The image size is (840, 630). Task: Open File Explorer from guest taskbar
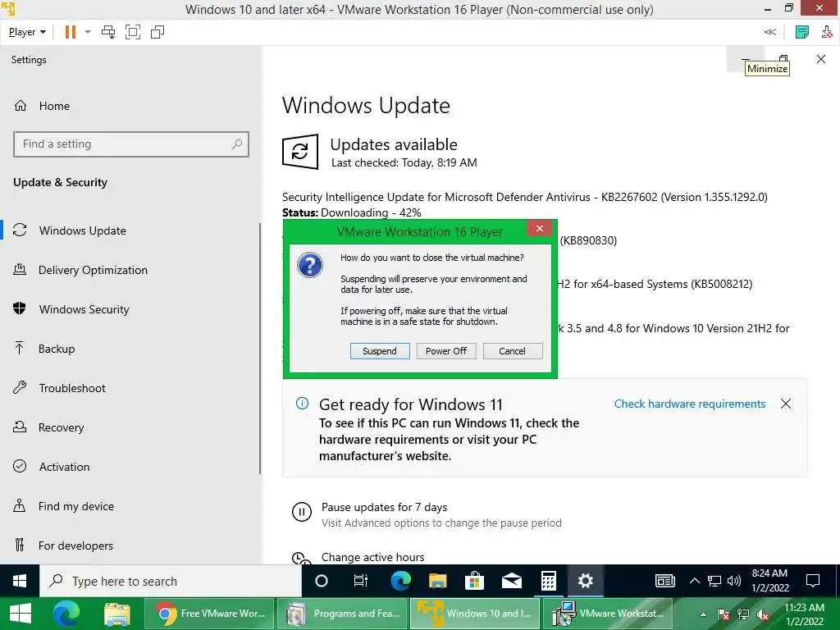click(438, 581)
